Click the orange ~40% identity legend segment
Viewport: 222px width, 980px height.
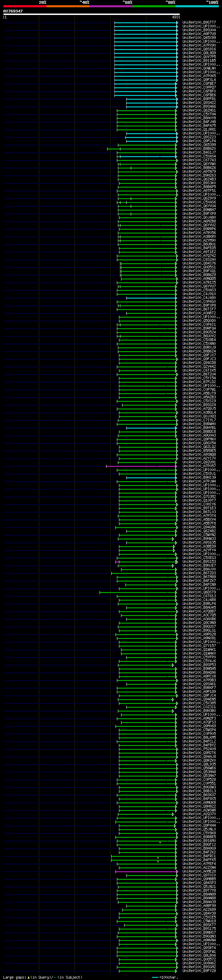68,6
